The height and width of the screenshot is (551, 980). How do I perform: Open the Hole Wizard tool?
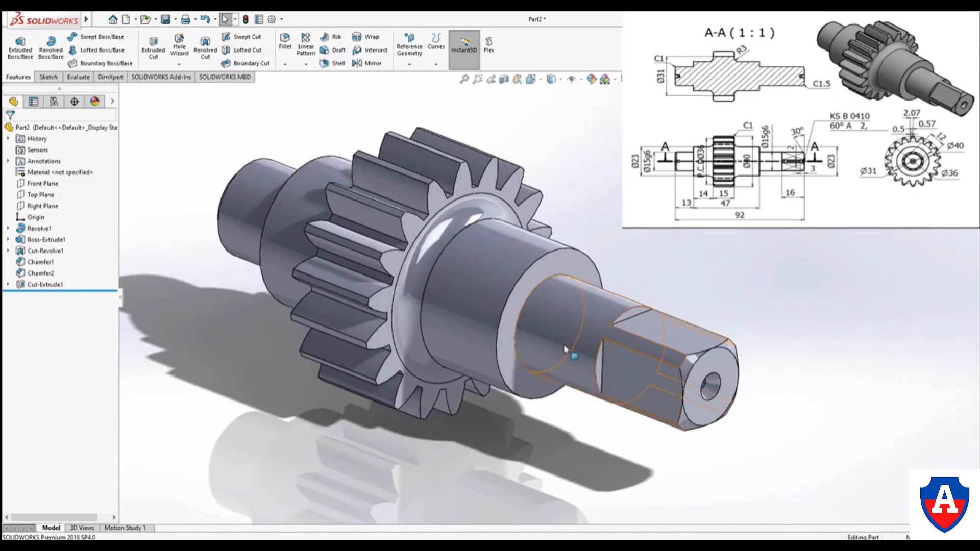point(179,45)
